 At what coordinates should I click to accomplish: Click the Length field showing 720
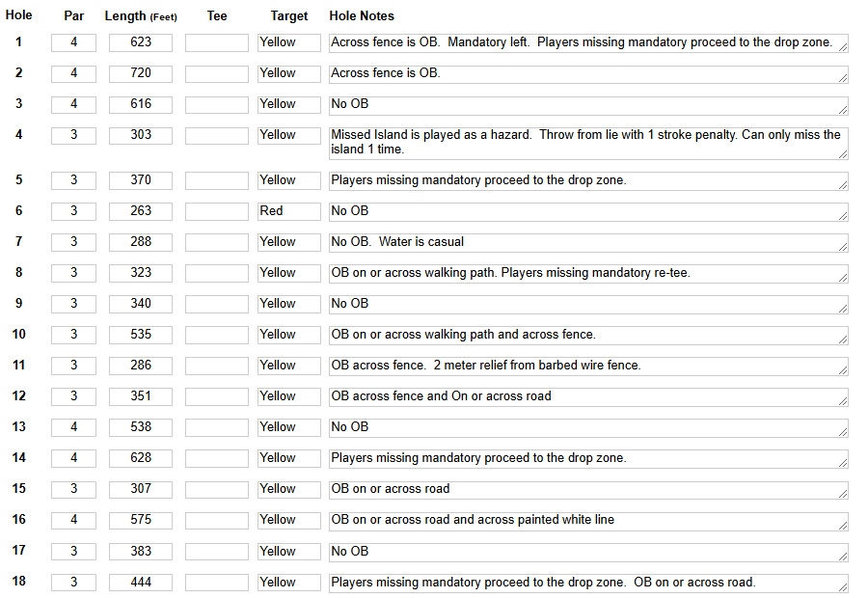click(141, 73)
